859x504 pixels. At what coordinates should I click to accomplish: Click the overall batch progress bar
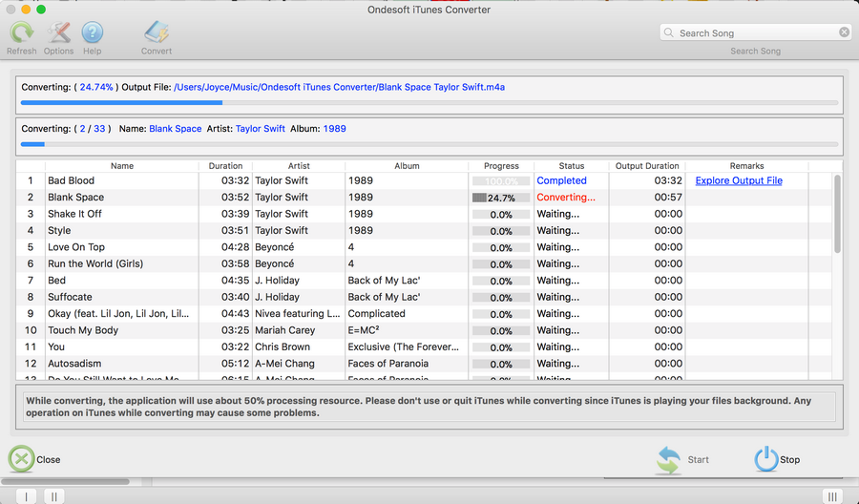point(429,144)
